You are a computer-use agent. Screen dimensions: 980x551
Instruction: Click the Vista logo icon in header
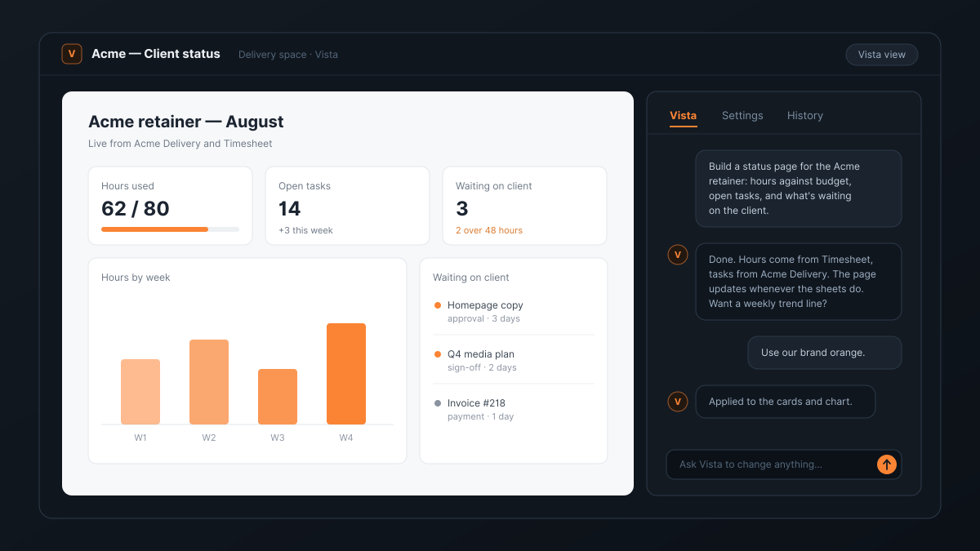click(x=72, y=54)
